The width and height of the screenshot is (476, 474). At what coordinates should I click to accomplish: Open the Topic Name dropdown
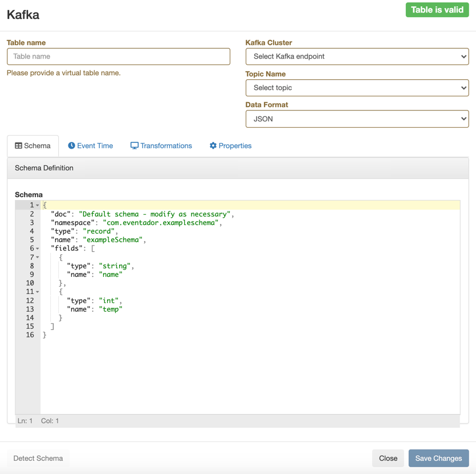click(x=357, y=88)
